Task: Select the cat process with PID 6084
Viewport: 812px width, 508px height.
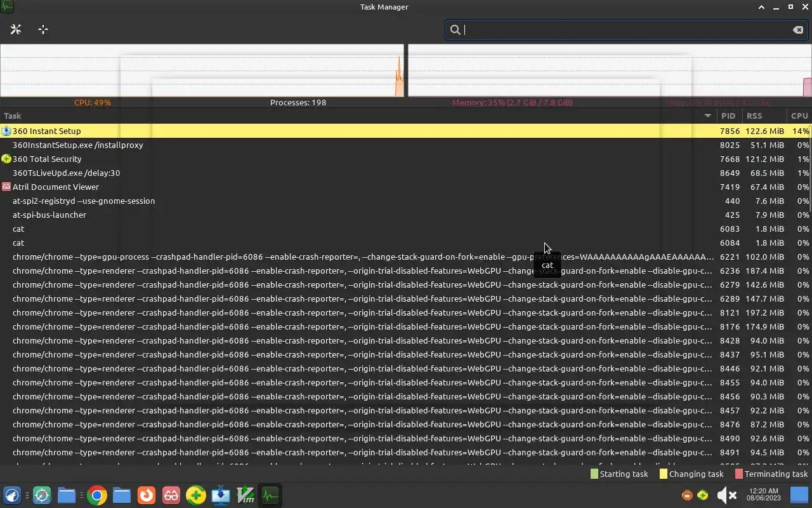Action: (x=406, y=243)
